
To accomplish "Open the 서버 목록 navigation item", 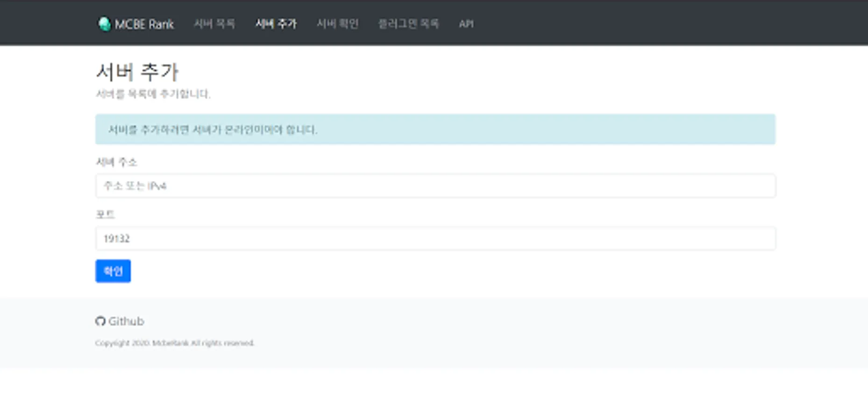I will [214, 24].
